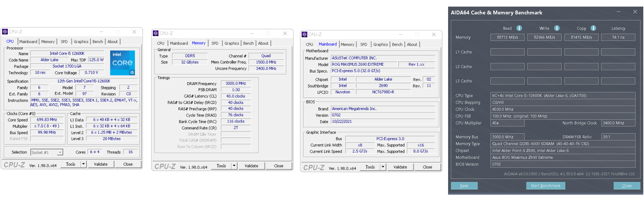Select Graphics tab in CPU-Z Mainboard window
The width and height of the screenshot is (644, 197).
tap(381, 44)
